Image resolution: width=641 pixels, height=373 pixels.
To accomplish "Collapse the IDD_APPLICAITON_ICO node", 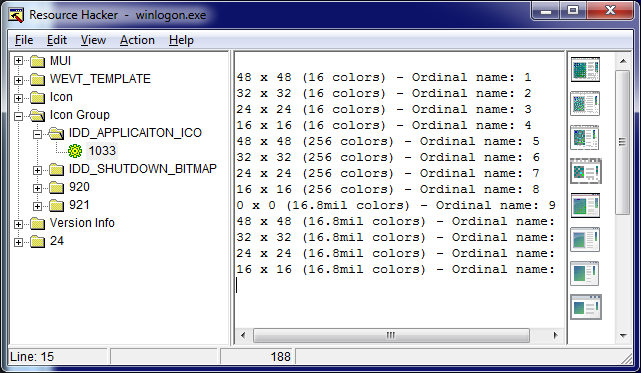I will 37,134.
